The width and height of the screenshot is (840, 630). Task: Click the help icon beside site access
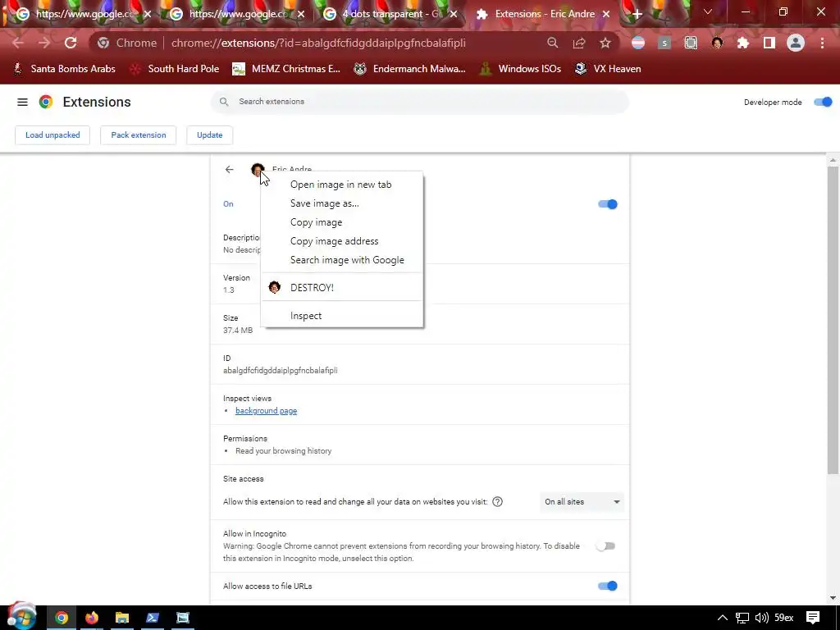(x=497, y=502)
